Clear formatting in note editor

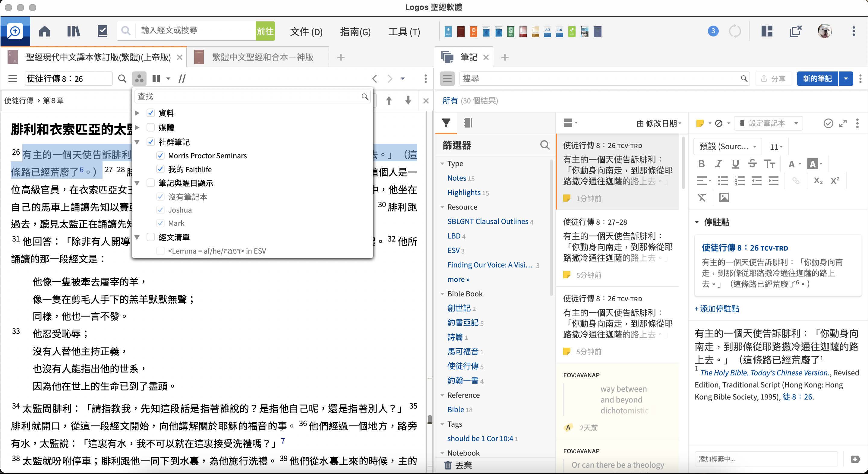click(x=702, y=198)
